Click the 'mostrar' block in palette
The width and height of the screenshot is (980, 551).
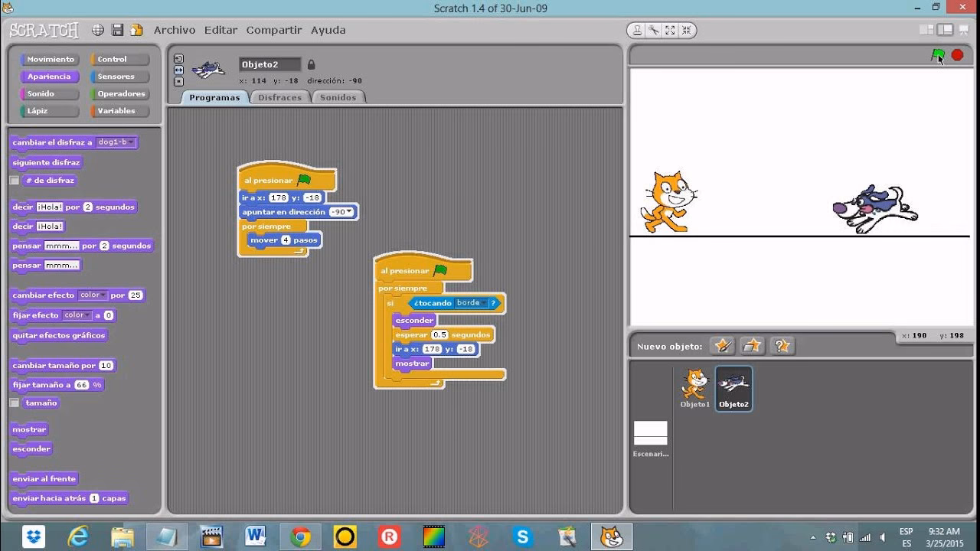(x=29, y=429)
